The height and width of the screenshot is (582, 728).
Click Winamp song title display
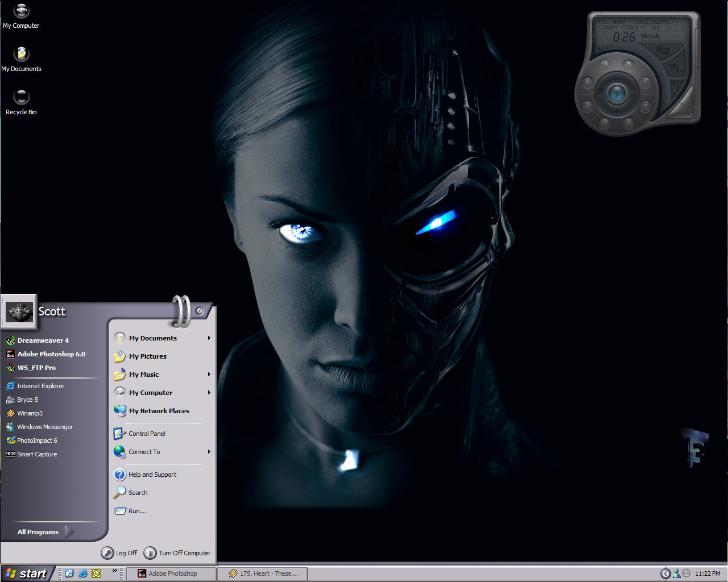[634, 22]
